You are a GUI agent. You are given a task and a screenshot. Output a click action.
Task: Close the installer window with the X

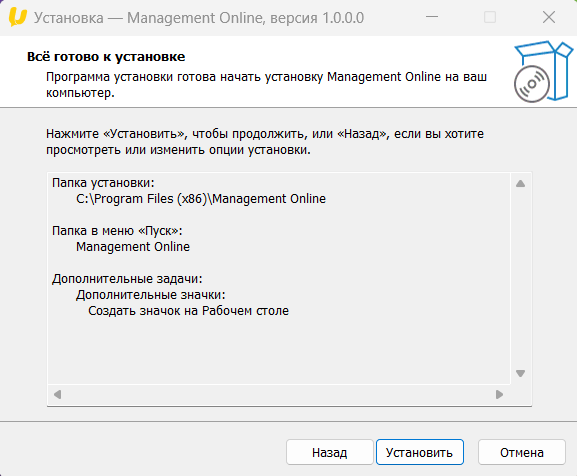pyautogui.click(x=549, y=17)
